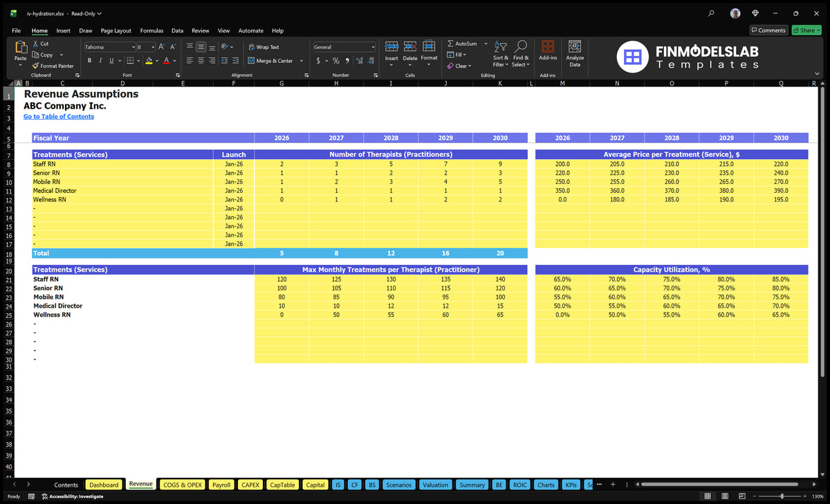Toggle Underline formatting

(111, 61)
